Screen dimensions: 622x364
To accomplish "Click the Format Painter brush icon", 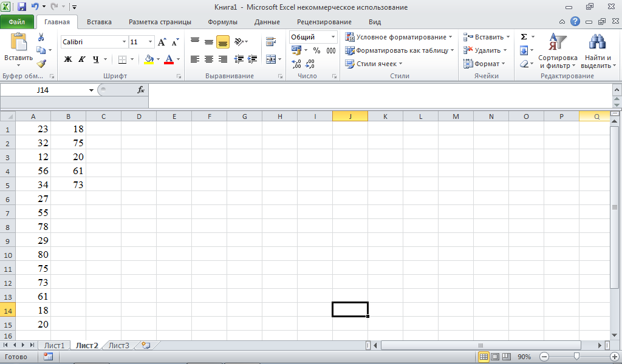I will pyautogui.click(x=41, y=63).
